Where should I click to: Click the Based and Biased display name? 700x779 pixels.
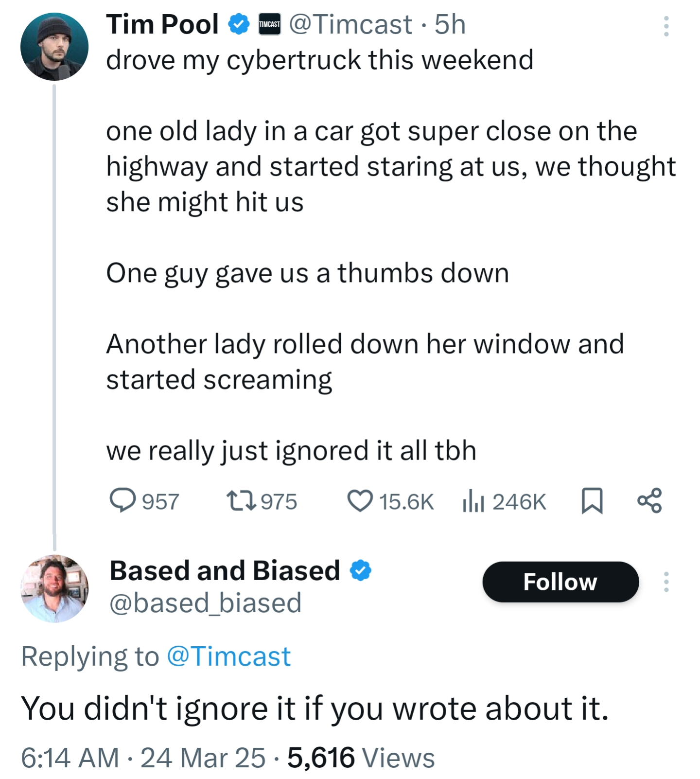[225, 570]
